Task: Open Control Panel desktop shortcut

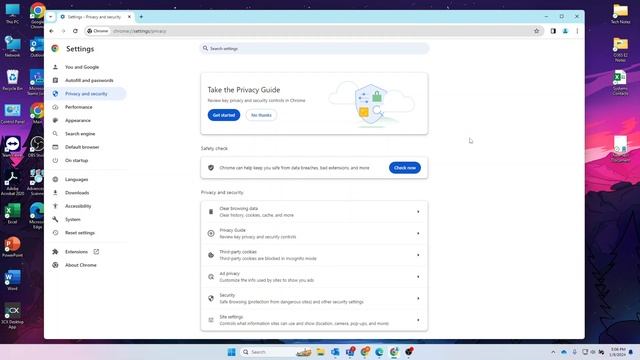Action: (13, 113)
